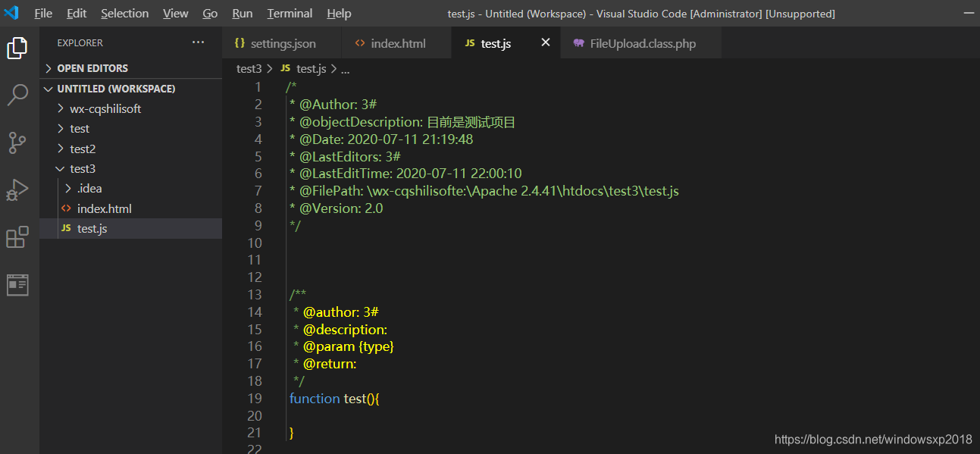This screenshot has height=454, width=980.
Task: Switch to the settings.json tab
Action: point(283,44)
